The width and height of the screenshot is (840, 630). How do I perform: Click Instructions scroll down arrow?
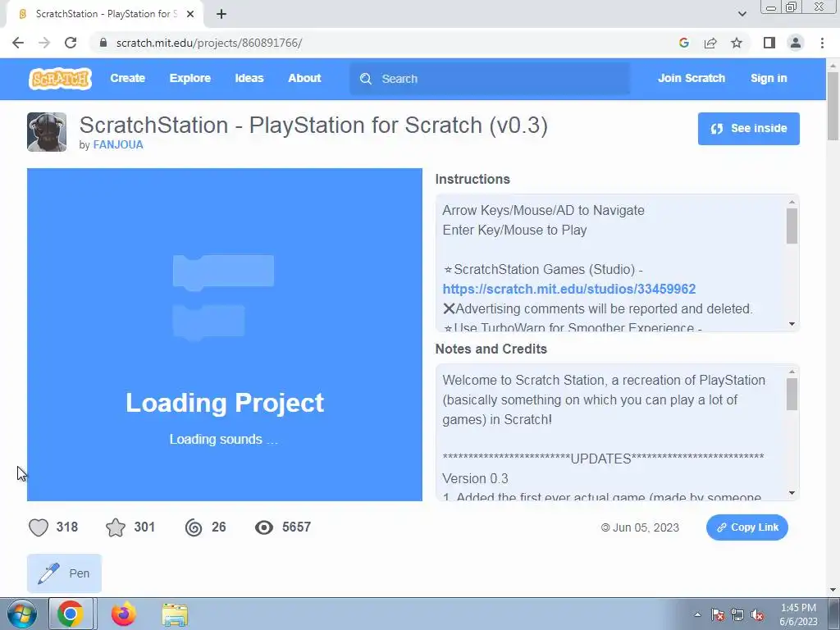coord(792,324)
